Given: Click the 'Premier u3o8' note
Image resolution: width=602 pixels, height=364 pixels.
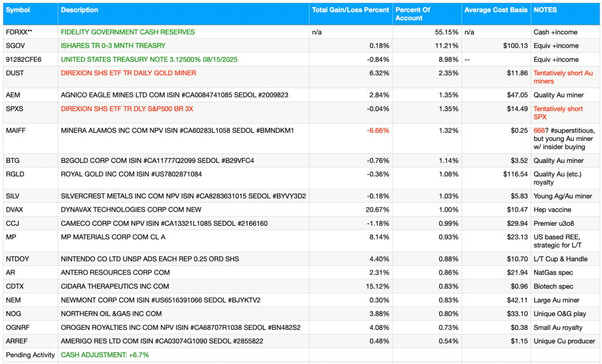Looking at the screenshot, I should pos(554,223).
